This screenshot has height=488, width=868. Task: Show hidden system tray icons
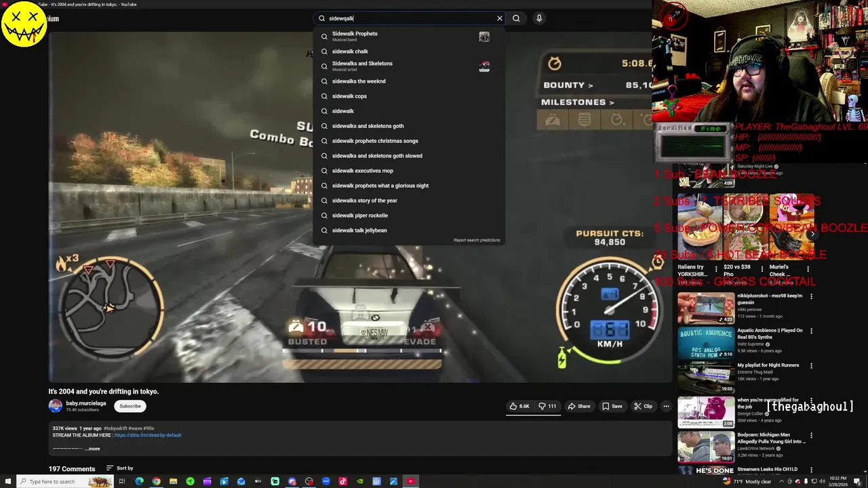pyautogui.click(x=781, y=481)
